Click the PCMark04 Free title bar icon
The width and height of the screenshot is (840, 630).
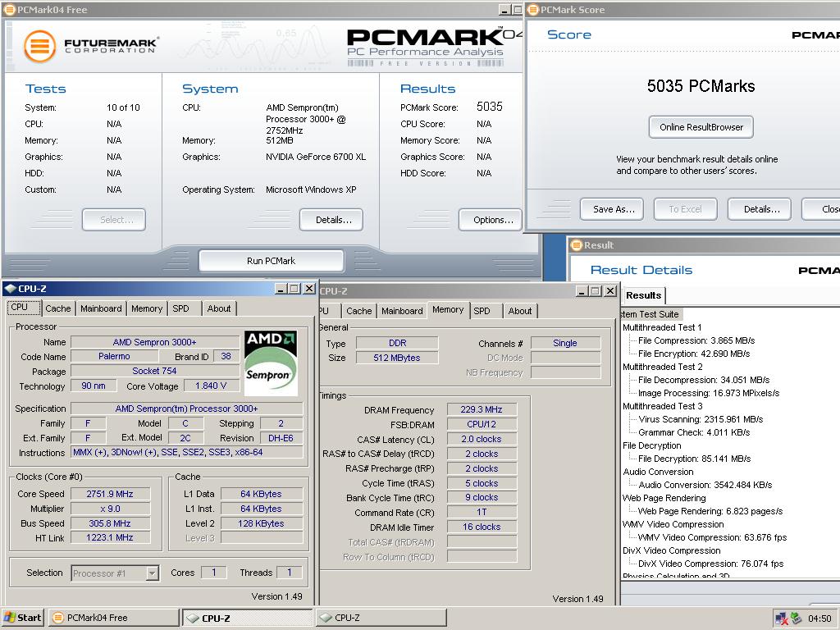10,9
